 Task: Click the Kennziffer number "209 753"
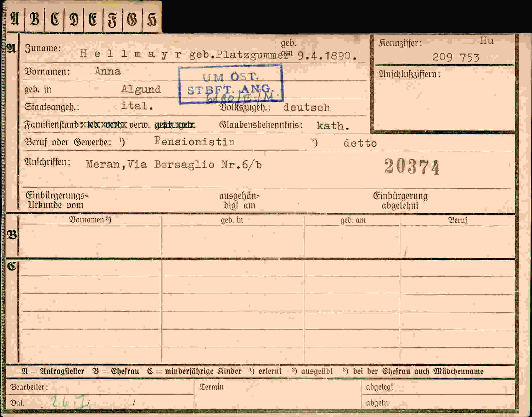pyautogui.click(x=456, y=57)
